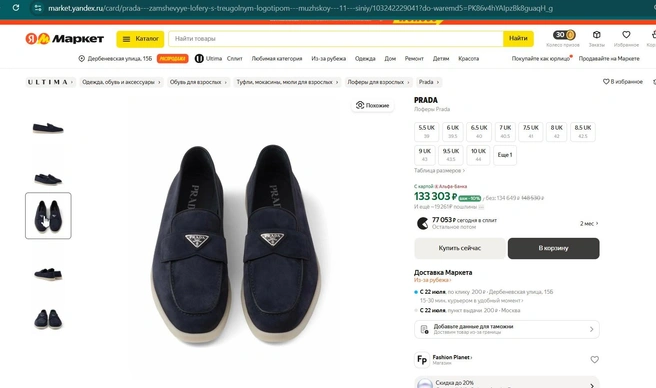
Task: Go to Одежда category in navigation
Action: point(365,59)
